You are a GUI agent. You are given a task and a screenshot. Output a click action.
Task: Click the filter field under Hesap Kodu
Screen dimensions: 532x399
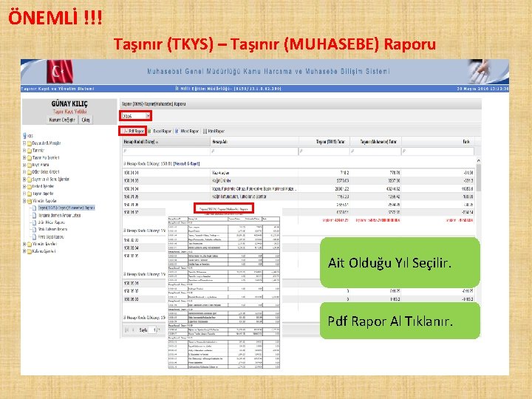click(x=166, y=151)
